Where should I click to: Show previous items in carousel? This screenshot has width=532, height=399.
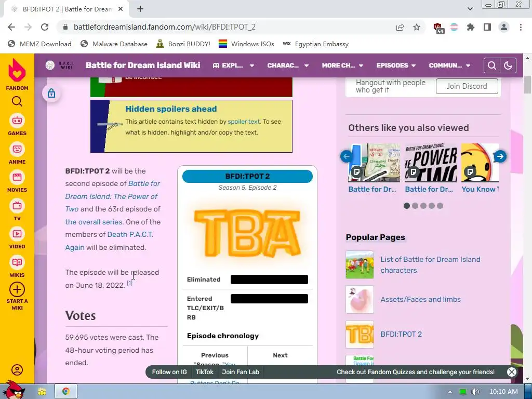[347, 156]
